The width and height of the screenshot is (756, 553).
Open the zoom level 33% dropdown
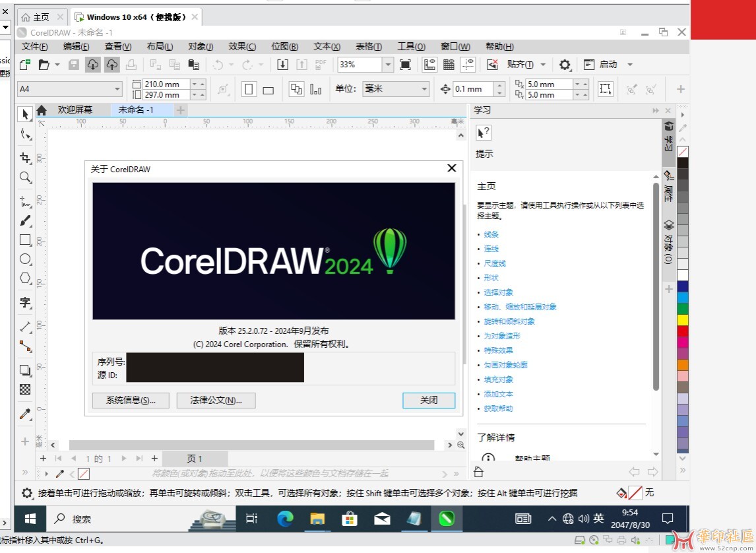(x=388, y=65)
